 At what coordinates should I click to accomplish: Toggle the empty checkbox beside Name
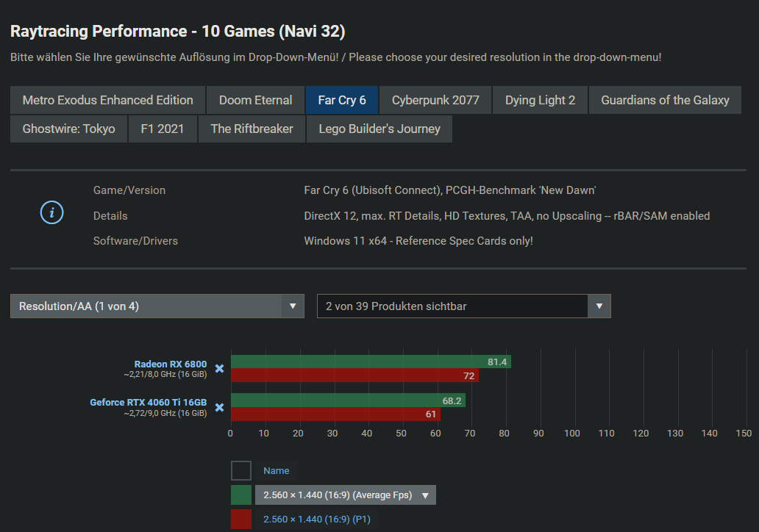241,470
